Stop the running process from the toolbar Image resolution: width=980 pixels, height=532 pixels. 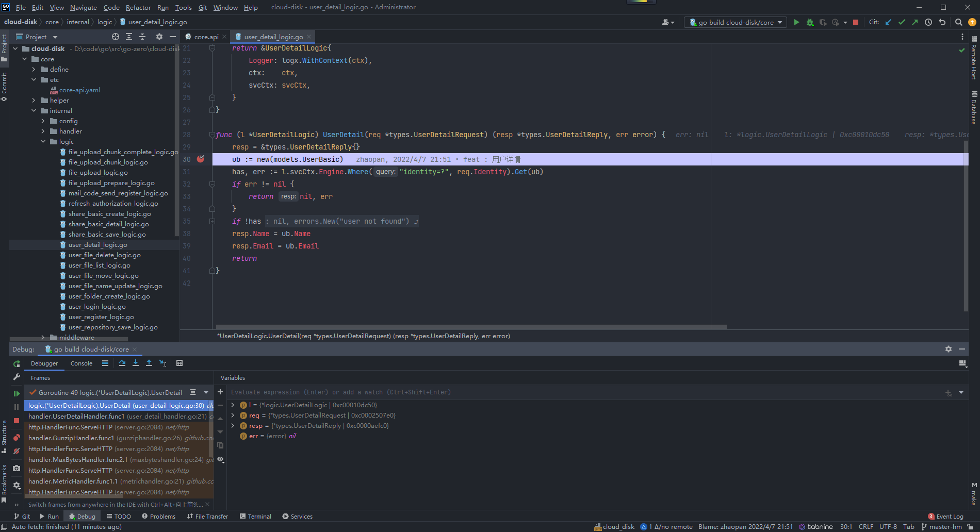(x=856, y=22)
